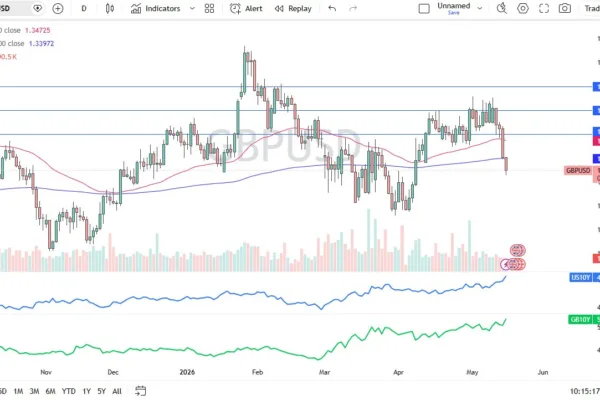Select the 3M date range
The height and width of the screenshot is (400, 600).
tap(34, 391)
